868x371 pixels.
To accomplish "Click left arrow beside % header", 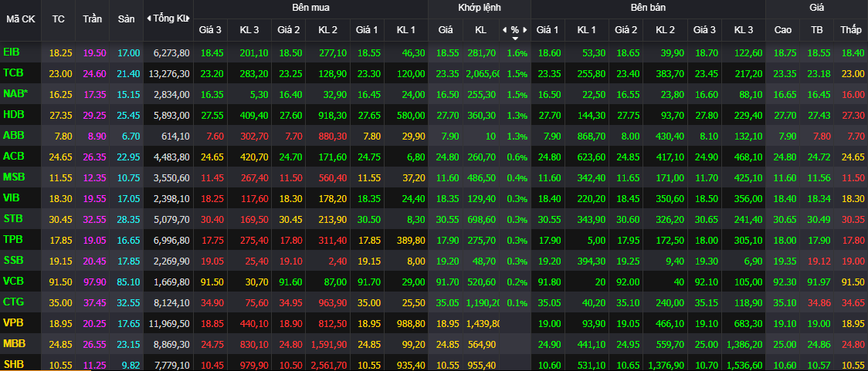I will click(504, 30).
